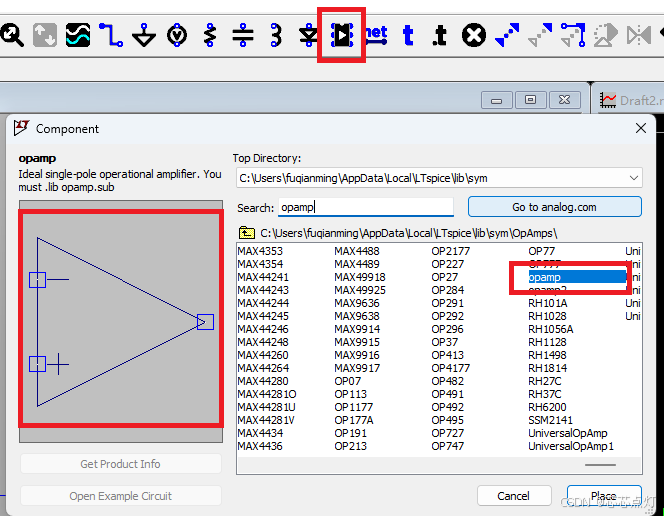Select RH1056A in the list
This screenshot has width=664, height=516.
coord(551,329)
